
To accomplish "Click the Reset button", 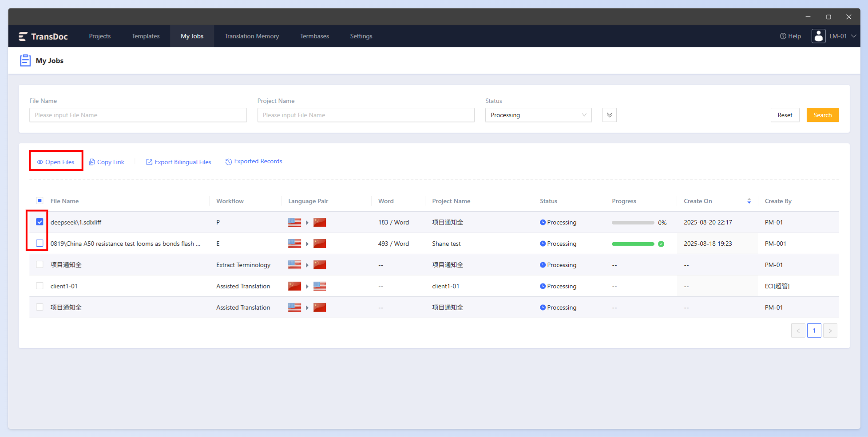I will 785,115.
